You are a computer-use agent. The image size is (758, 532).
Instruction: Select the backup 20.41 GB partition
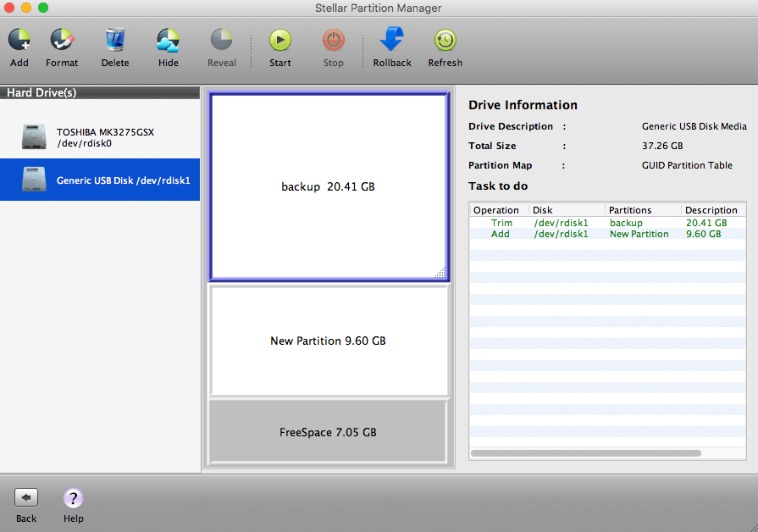pos(329,186)
